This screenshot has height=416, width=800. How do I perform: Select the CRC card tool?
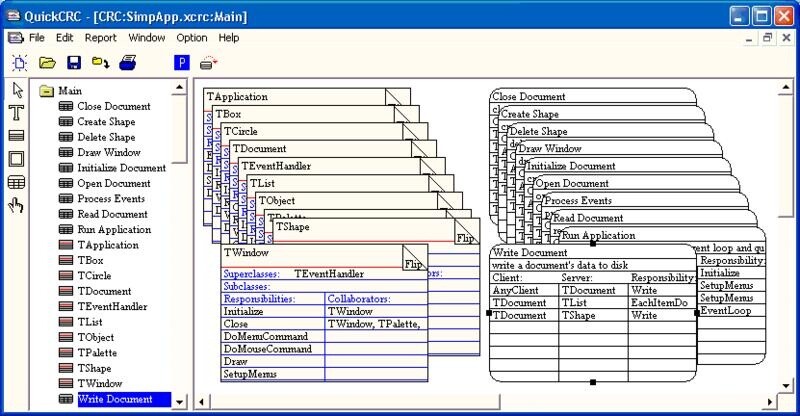click(x=16, y=135)
